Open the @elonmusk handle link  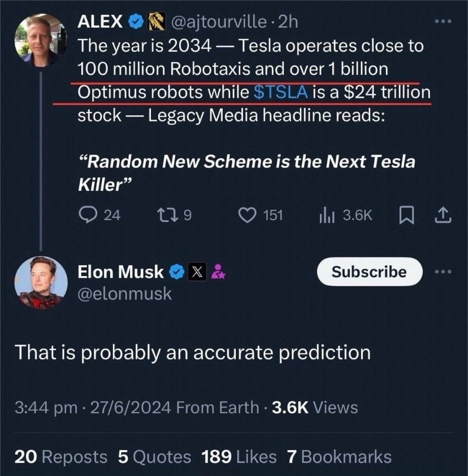(x=124, y=294)
